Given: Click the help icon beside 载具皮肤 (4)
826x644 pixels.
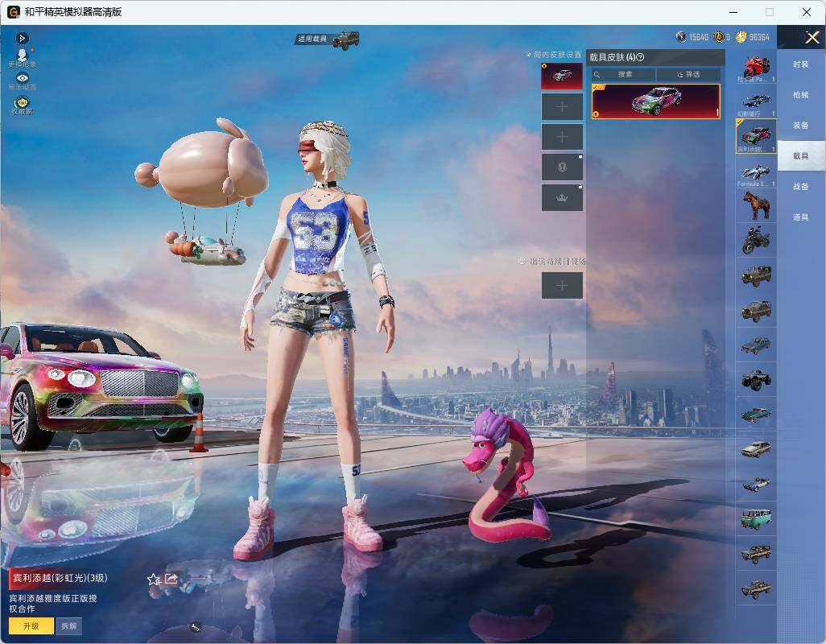Looking at the screenshot, I should point(641,57).
